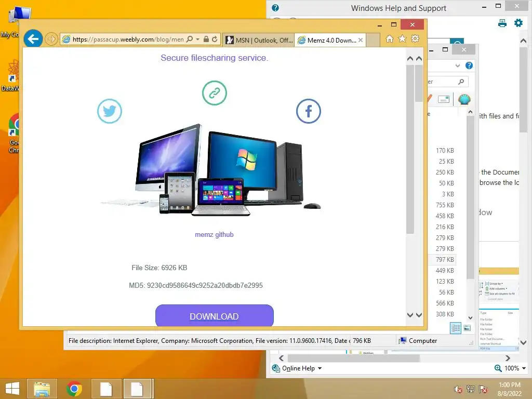Screen dimensions: 532x399
Task: Click the File Explorer help question icon
Action: click(x=469, y=65)
